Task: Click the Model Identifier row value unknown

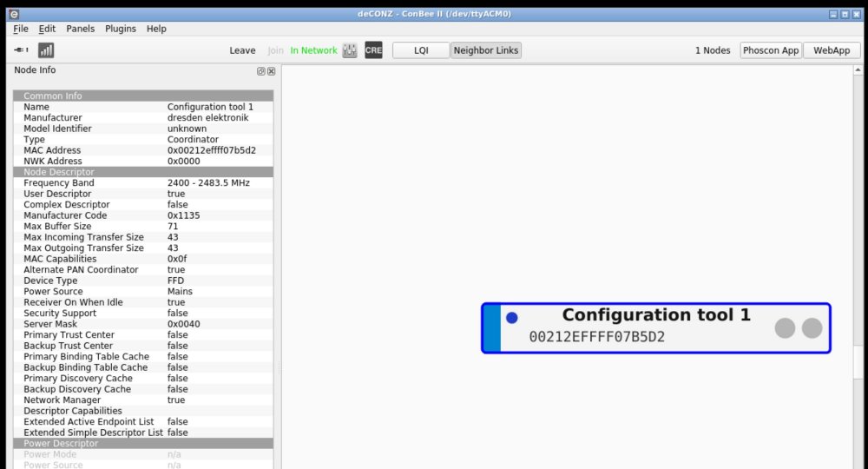Action: (187, 129)
